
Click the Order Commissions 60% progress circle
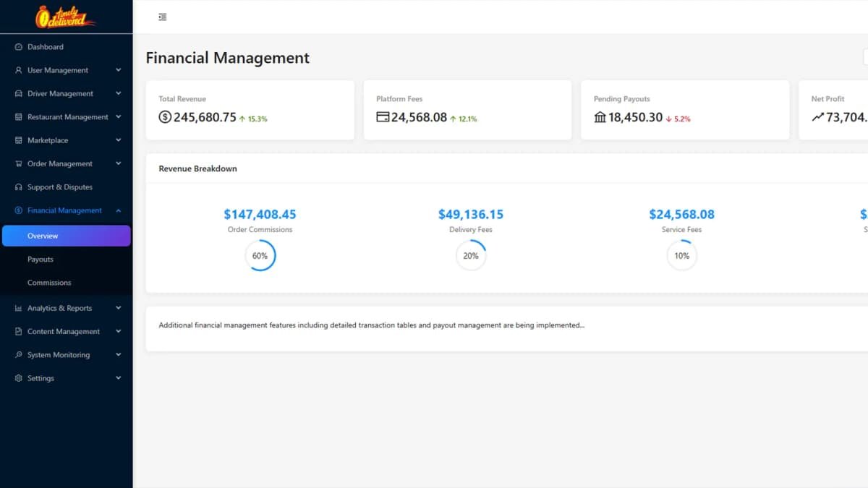(x=260, y=256)
